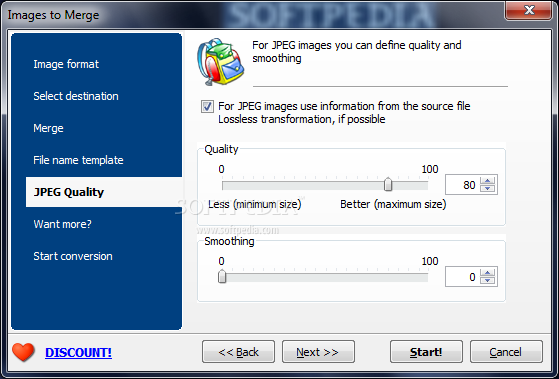The width and height of the screenshot is (559, 379).
Task: Go to Start conversion step
Action: [x=73, y=256]
